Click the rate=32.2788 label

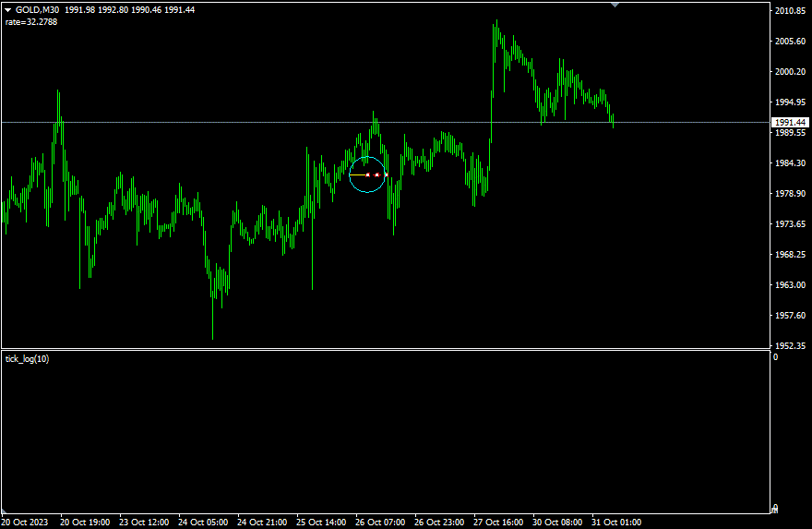pyautogui.click(x=31, y=22)
